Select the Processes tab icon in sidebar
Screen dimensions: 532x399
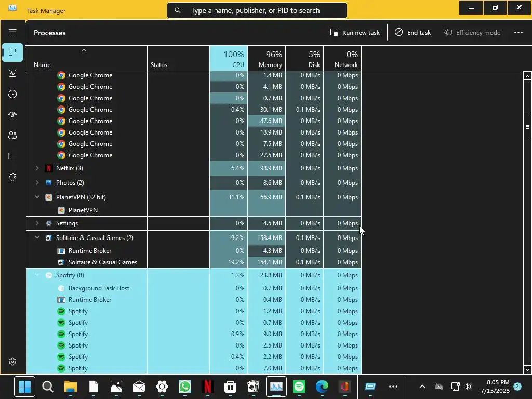12,52
